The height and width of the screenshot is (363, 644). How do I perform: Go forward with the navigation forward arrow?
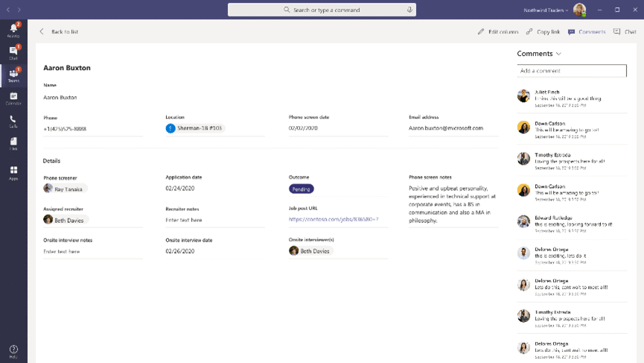point(19,10)
